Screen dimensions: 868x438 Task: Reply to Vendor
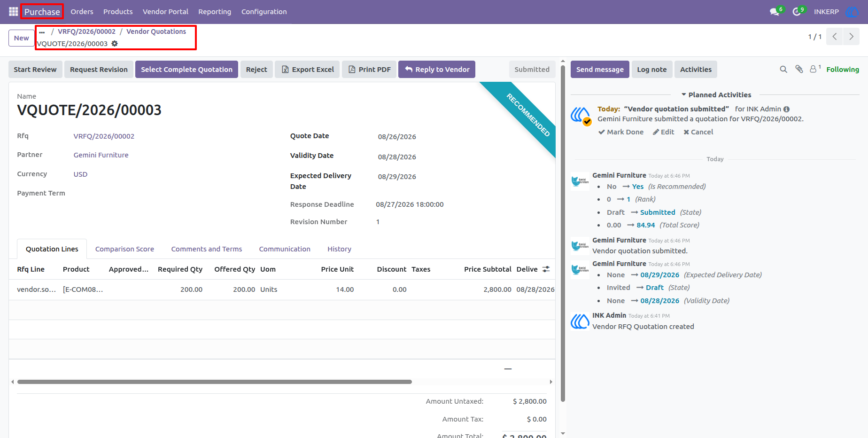(437, 70)
